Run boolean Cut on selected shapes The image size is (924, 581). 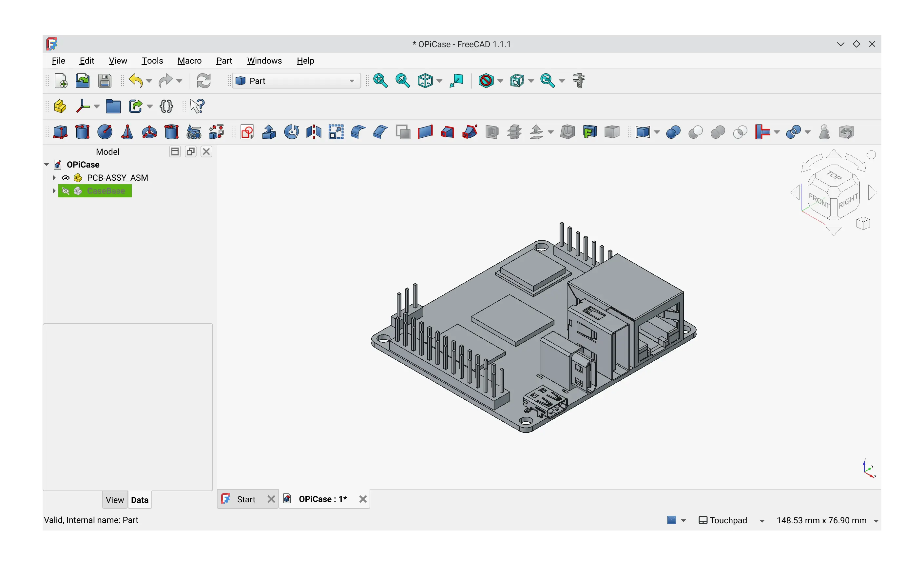tap(696, 132)
